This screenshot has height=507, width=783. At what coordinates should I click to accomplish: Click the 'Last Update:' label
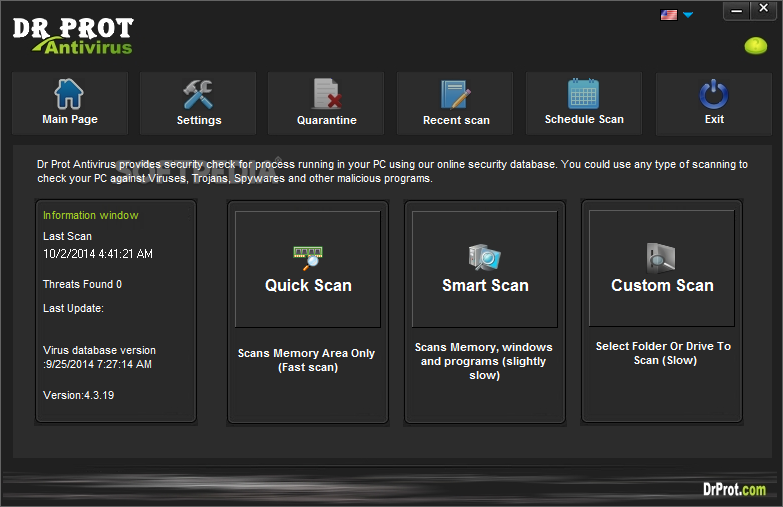pyautogui.click(x=73, y=308)
